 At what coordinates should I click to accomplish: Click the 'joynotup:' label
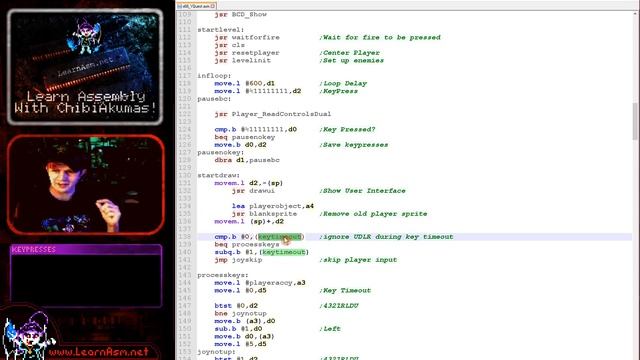point(216,352)
